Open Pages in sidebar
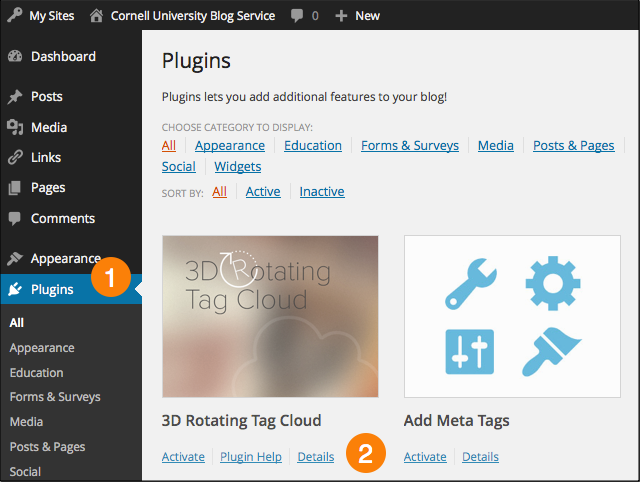This screenshot has width=640, height=482. point(48,188)
